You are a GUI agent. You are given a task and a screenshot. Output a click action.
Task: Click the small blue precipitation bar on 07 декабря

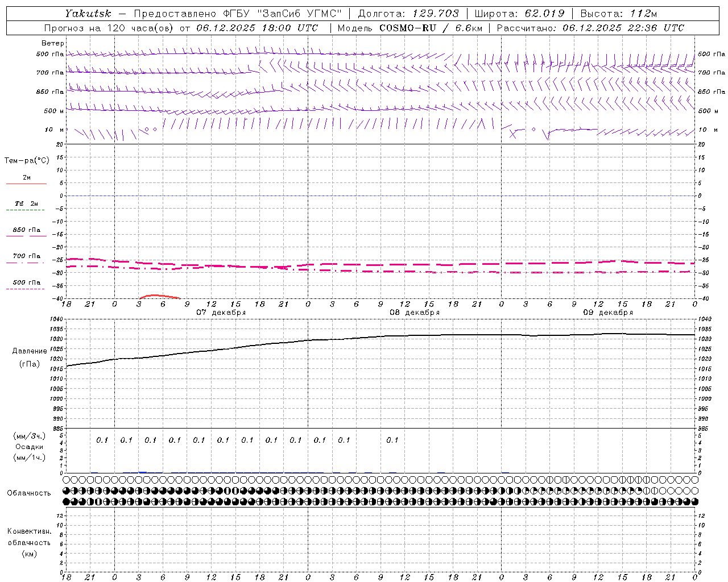(x=143, y=472)
